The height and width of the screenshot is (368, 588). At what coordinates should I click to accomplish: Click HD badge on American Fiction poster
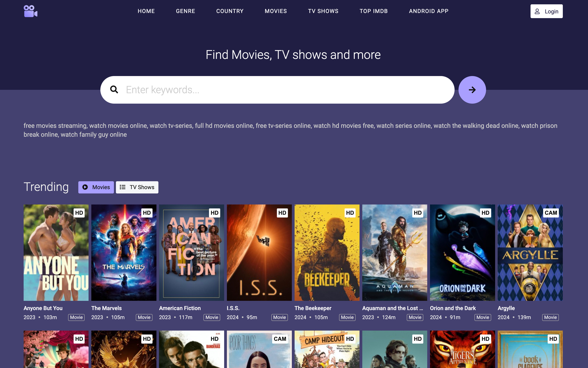pyautogui.click(x=214, y=213)
